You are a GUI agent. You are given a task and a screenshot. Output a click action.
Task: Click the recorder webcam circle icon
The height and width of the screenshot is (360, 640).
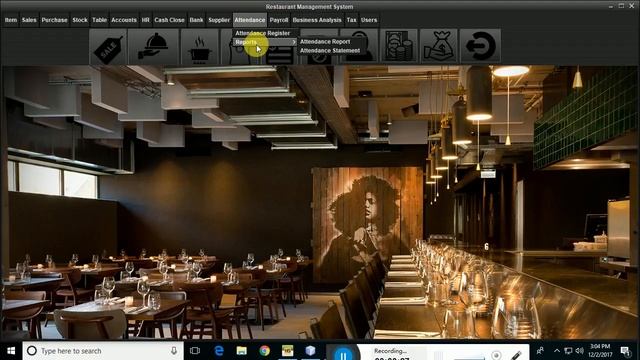[x=496, y=355]
